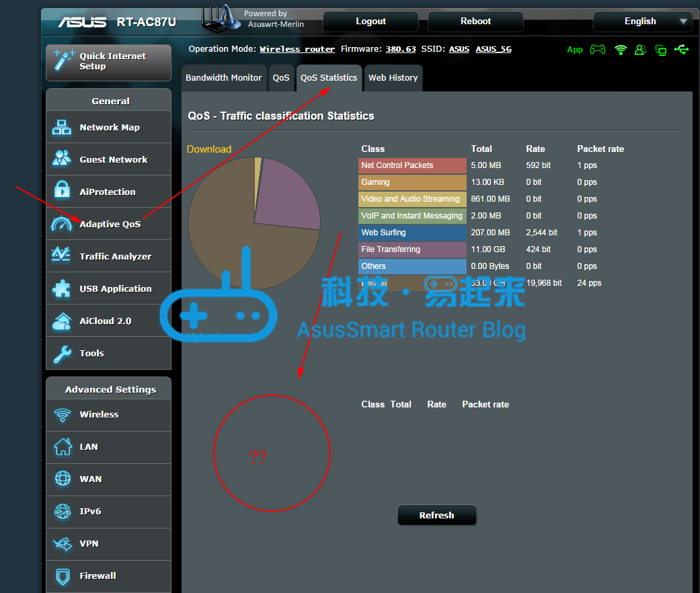Screen dimensions: 700x593
Task: Click the green USB status icon
Action: pyautogui.click(x=682, y=49)
